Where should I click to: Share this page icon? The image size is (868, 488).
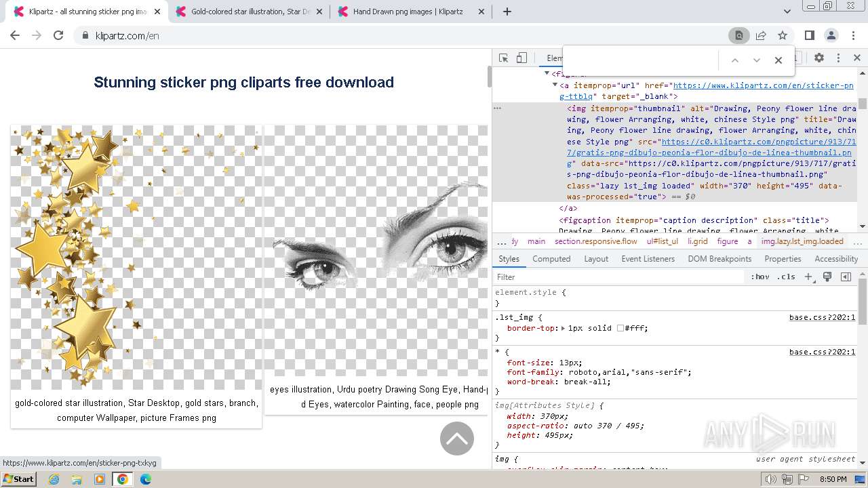[761, 35]
